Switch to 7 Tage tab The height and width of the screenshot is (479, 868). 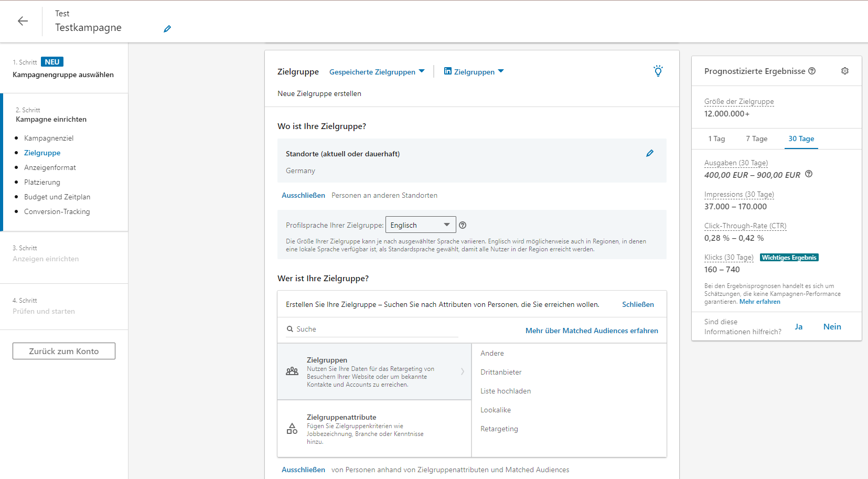tap(756, 139)
